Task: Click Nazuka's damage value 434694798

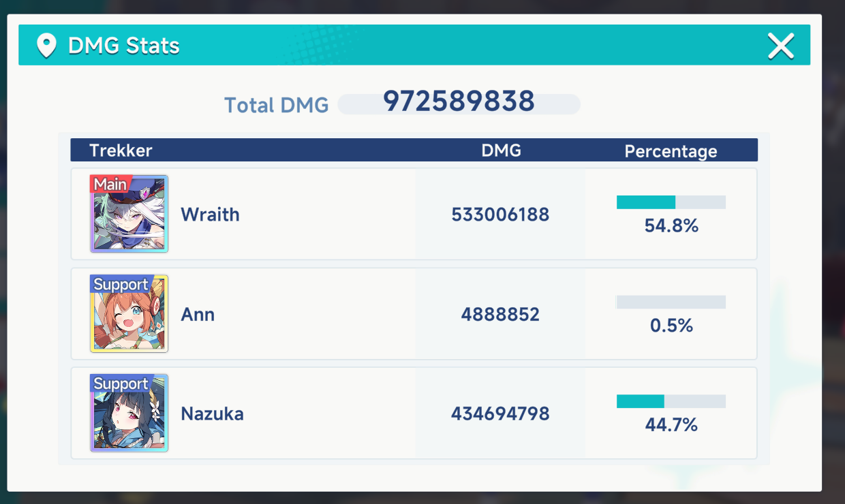Action: [x=500, y=413]
